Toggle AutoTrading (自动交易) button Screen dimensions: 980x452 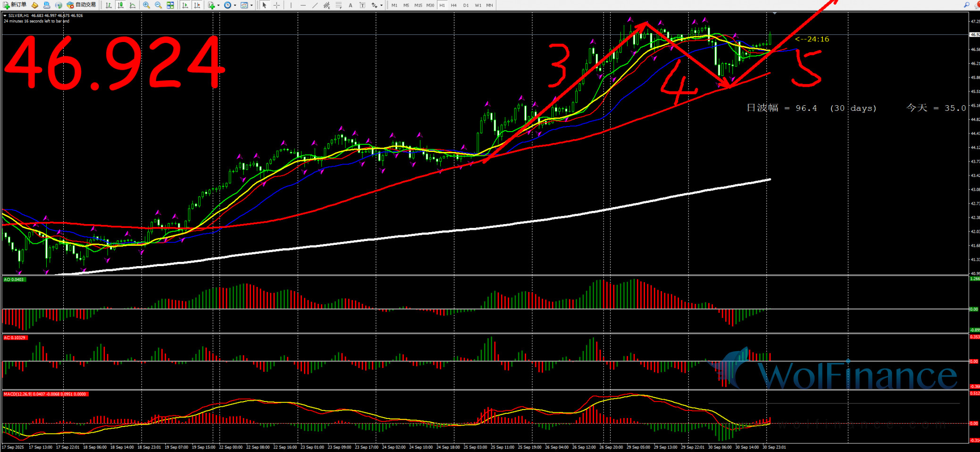[81, 5]
